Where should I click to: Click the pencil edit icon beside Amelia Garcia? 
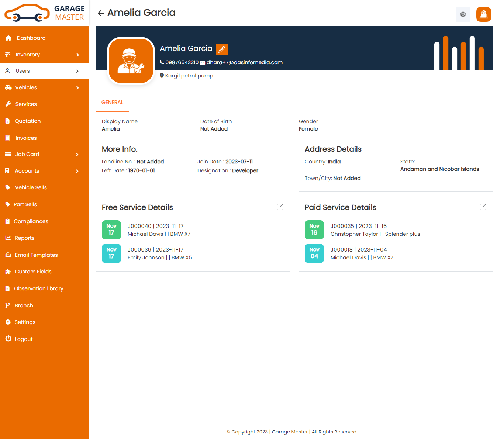point(221,49)
